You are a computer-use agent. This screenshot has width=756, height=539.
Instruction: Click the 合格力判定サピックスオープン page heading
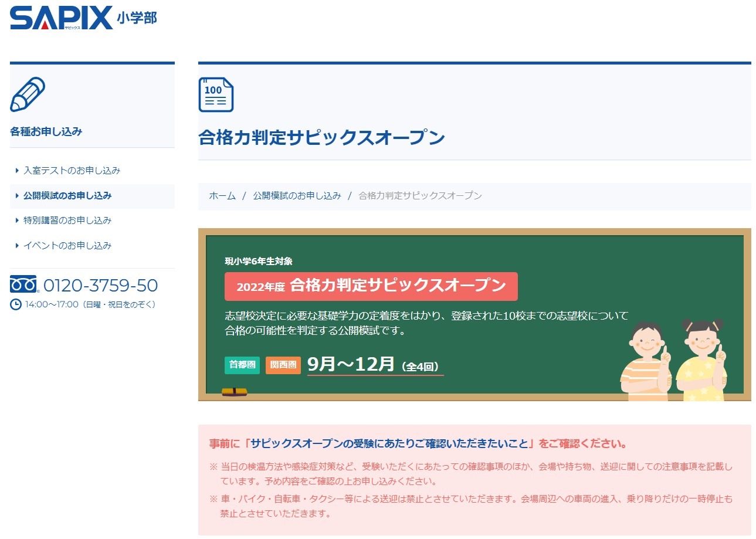321,136
